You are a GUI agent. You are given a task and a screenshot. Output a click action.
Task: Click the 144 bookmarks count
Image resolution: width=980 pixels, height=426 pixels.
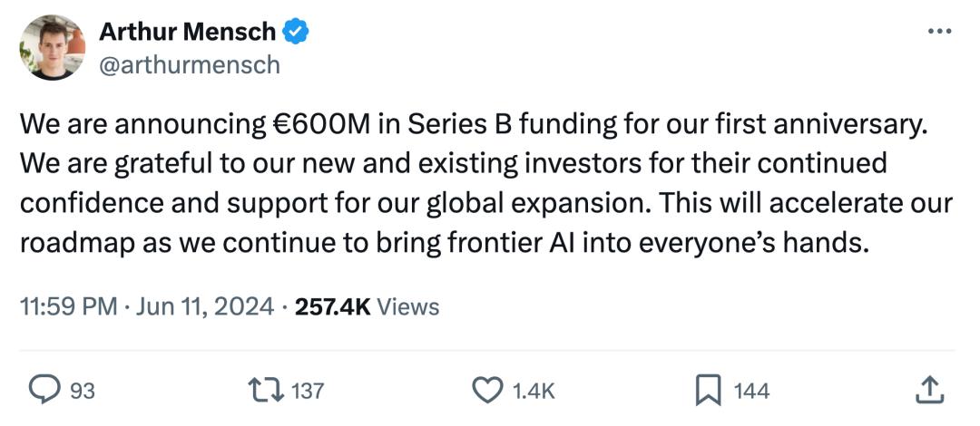(x=751, y=391)
